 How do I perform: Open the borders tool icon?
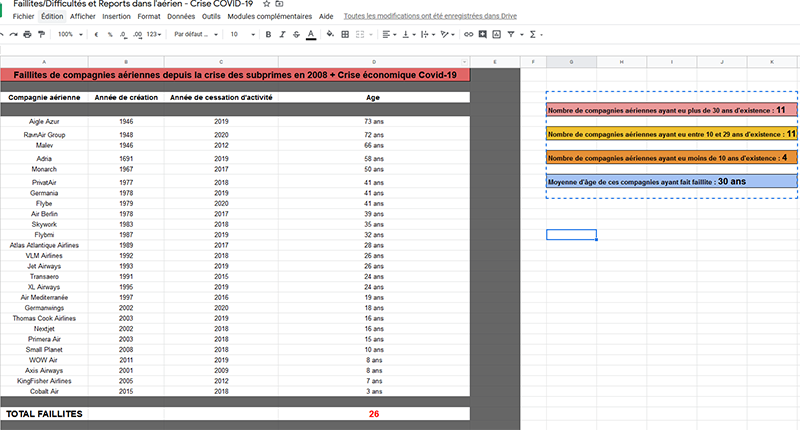tap(345, 34)
